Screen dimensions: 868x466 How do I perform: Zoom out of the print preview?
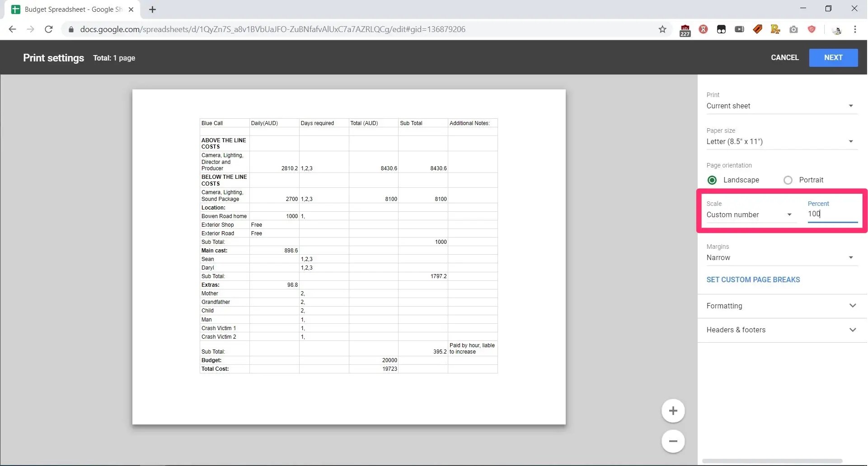click(x=673, y=441)
